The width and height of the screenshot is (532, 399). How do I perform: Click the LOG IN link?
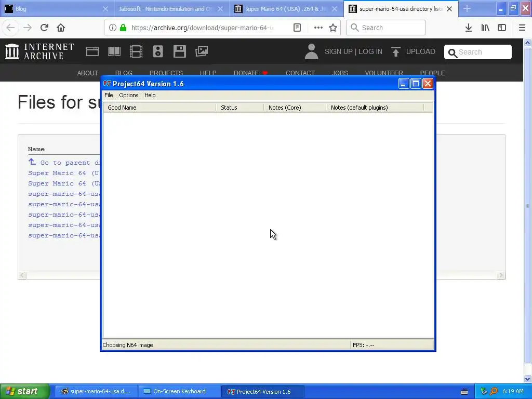click(x=370, y=51)
